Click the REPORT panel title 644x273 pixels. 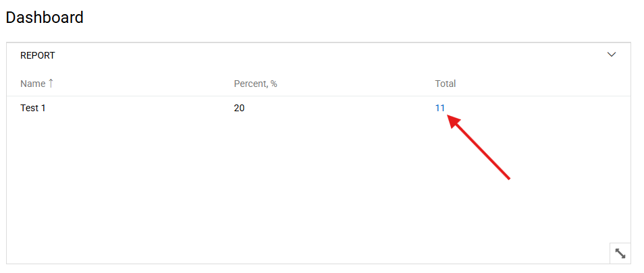point(37,55)
